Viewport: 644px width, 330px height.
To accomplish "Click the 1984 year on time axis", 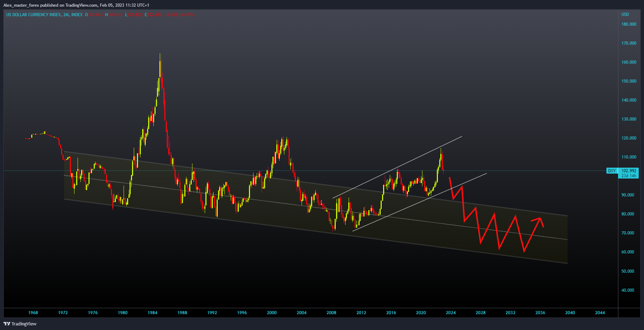I will [x=152, y=313].
